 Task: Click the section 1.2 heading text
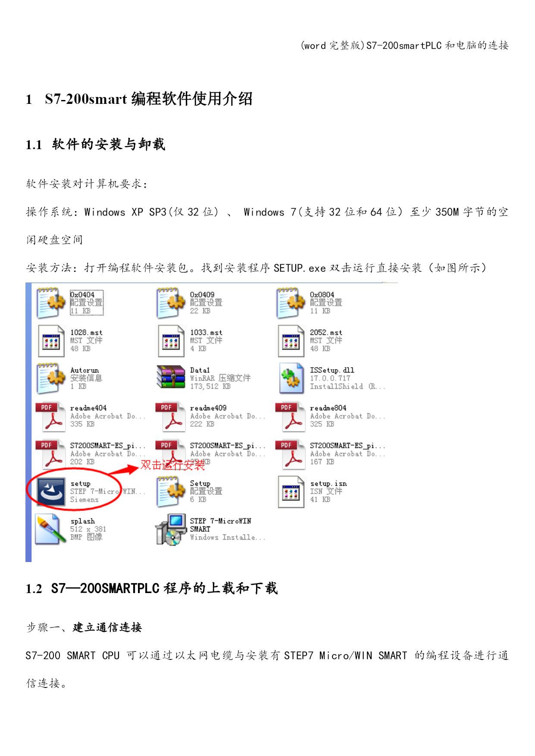pos(152,588)
